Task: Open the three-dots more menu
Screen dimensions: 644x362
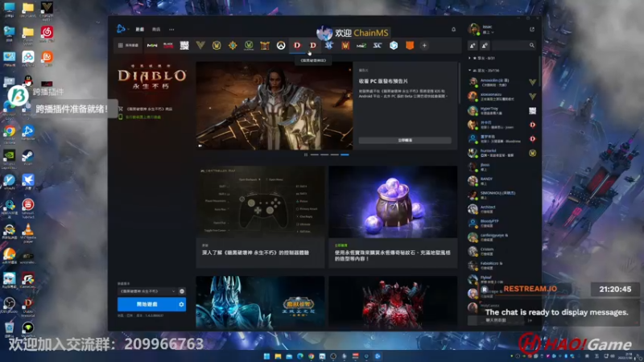Action: pos(171,30)
